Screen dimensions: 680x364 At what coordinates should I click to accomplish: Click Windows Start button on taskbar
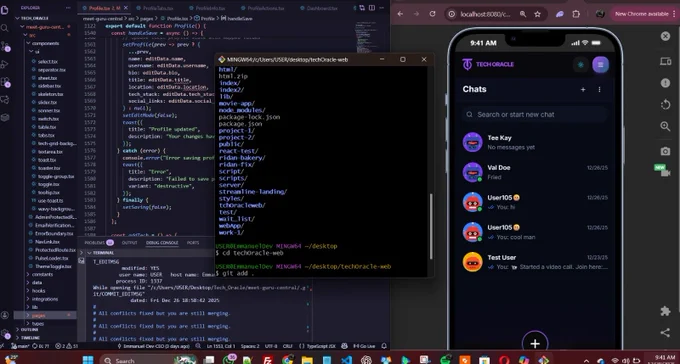(x=88, y=360)
